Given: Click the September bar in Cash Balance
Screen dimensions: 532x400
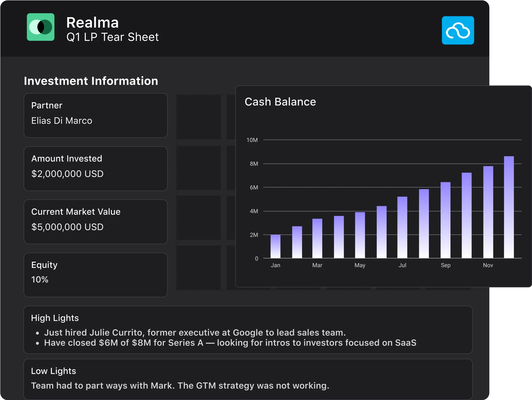Looking at the screenshot, I should [445, 220].
